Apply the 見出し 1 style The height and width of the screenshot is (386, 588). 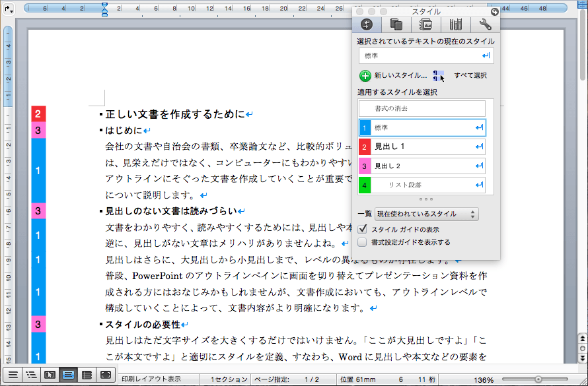pos(422,146)
